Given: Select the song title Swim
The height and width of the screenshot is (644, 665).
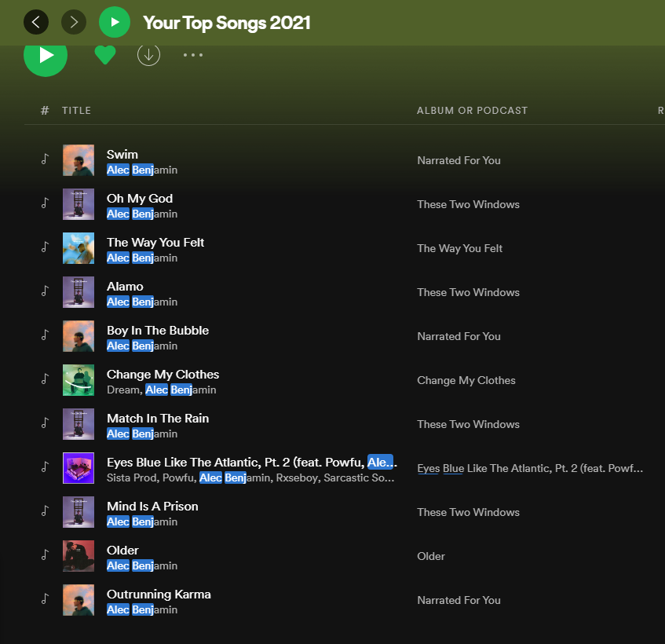Looking at the screenshot, I should [122, 155].
